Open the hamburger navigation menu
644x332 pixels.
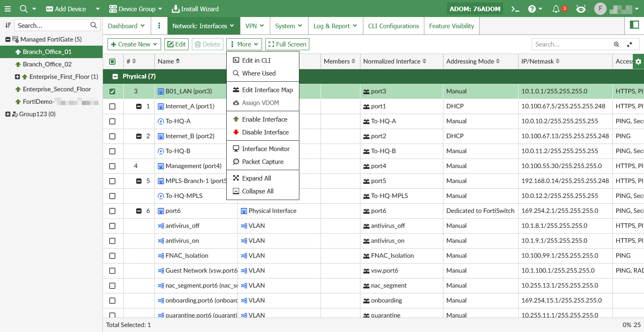click(7, 9)
